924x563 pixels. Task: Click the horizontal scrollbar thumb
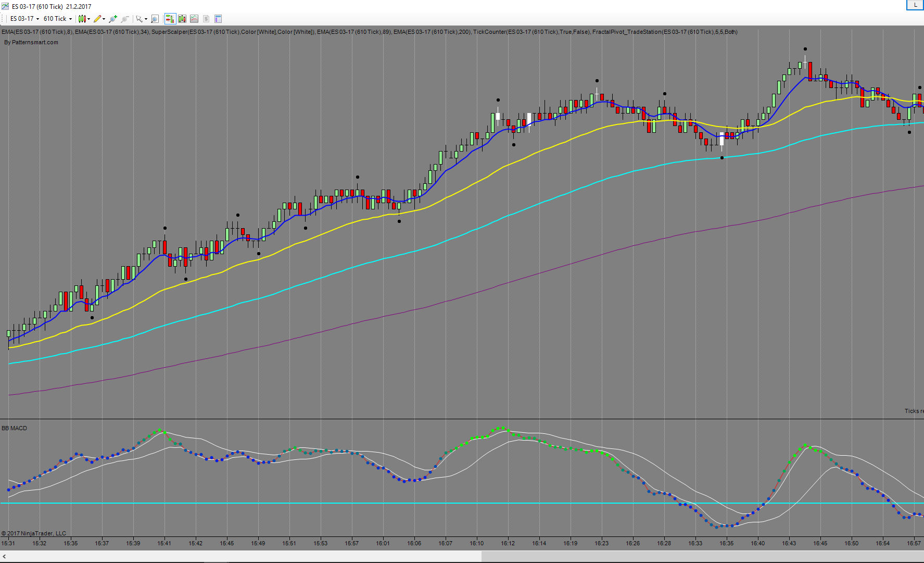coord(702,557)
